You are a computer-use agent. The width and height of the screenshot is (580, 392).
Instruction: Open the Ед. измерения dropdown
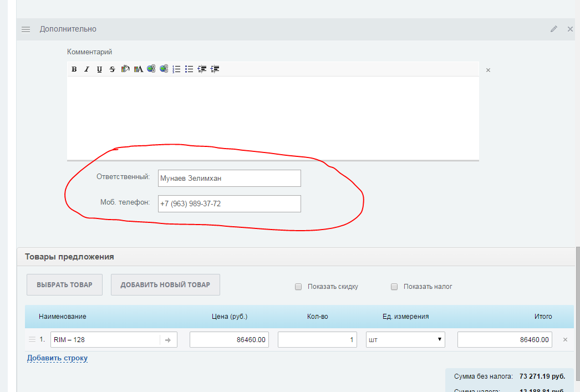point(405,340)
